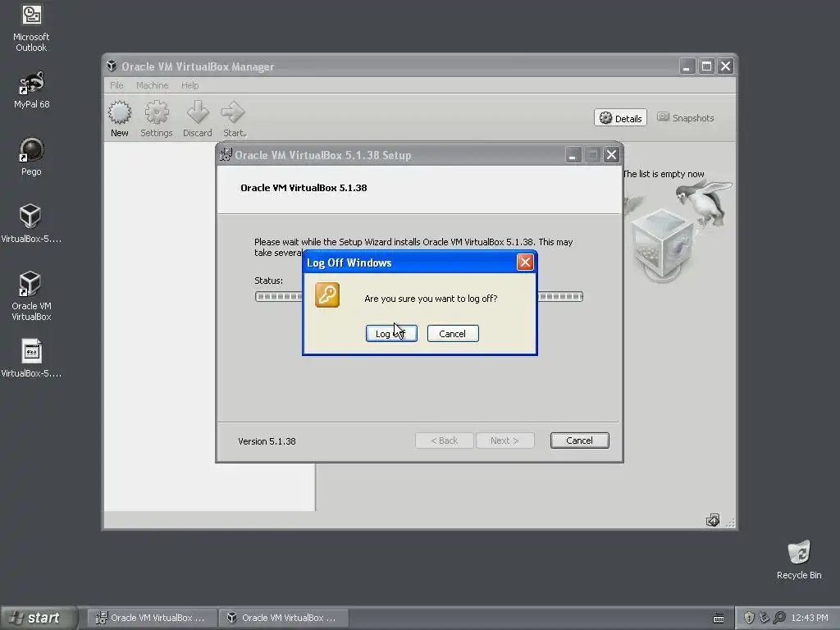This screenshot has width=840, height=630.
Task: Cancel the VirtualBox 5.1.38 Setup wizard
Action: (x=579, y=441)
